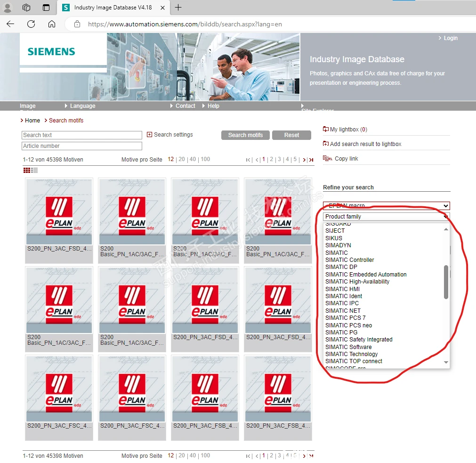Screen dimensions: 476x463
Task: Switch to the grid thumbnail view icon
Action: [27, 171]
